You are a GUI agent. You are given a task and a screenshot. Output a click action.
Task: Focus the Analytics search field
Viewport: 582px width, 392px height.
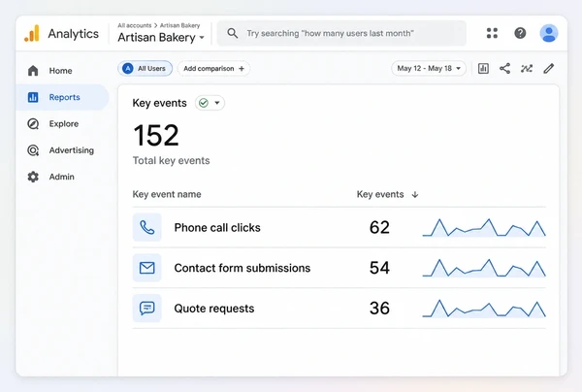(341, 33)
